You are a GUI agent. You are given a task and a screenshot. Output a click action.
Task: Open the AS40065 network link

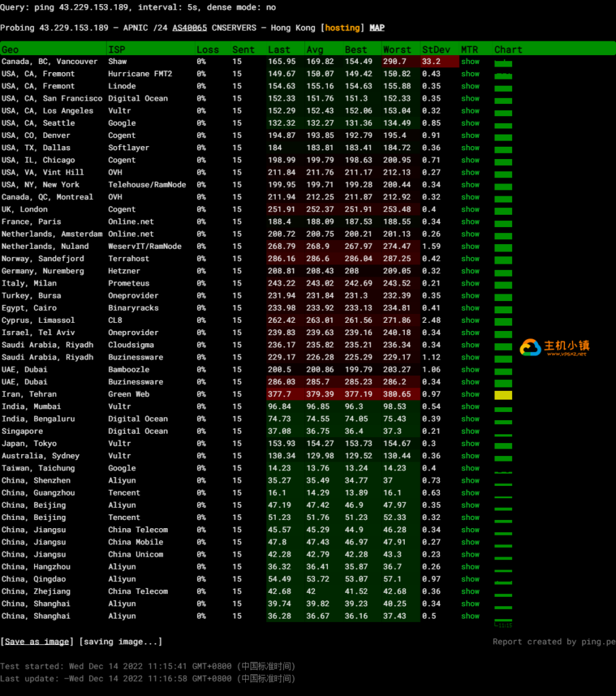point(189,28)
